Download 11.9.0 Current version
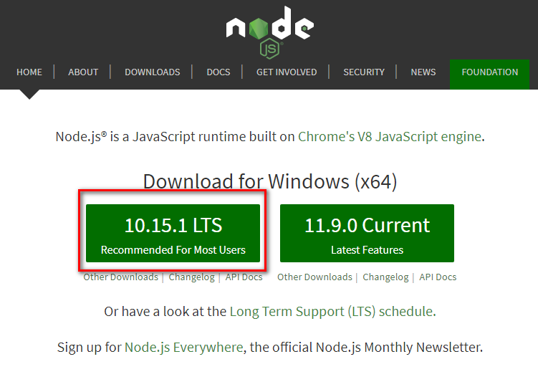Image resolution: width=538 pixels, height=392 pixels. click(x=367, y=233)
